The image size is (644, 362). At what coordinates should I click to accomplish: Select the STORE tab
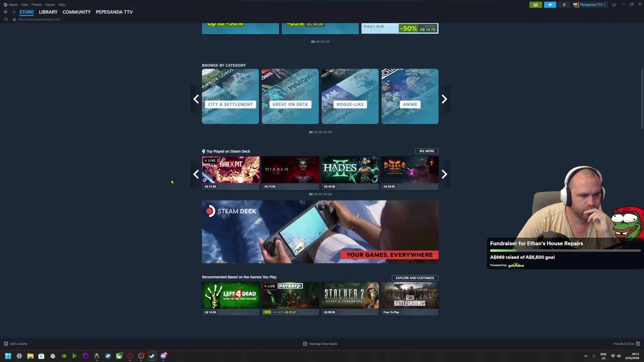click(27, 12)
